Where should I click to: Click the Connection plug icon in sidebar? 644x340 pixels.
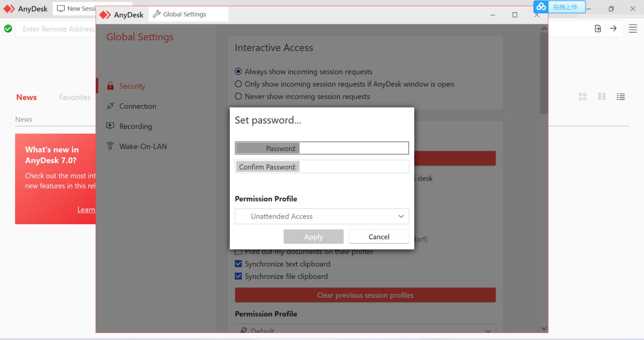point(110,106)
